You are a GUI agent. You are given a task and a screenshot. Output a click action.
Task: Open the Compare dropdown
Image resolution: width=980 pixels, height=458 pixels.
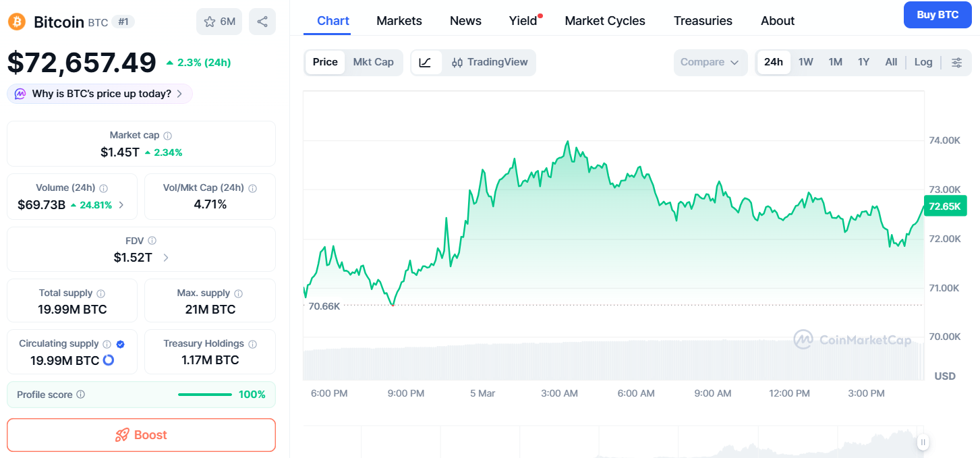tap(710, 63)
